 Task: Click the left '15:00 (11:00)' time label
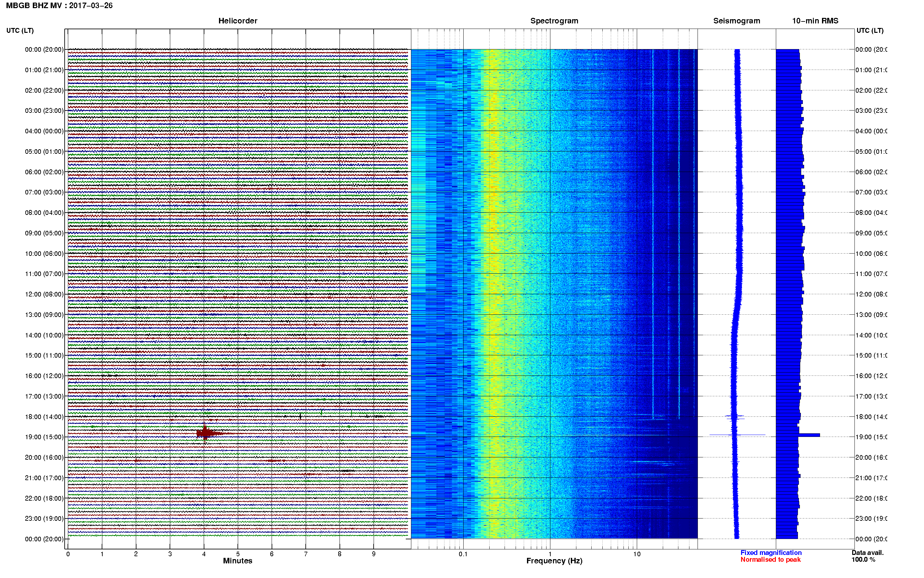pyautogui.click(x=44, y=356)
